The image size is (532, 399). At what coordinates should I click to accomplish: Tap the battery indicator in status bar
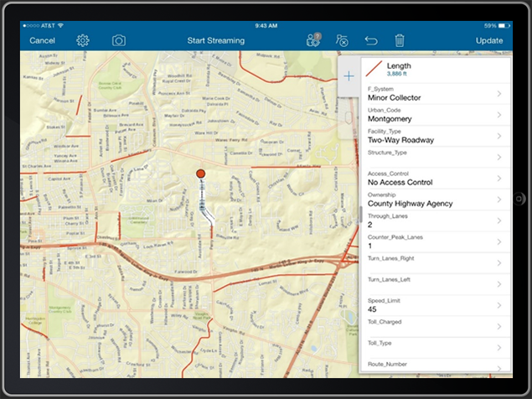pyautogui.click(x=504, y=26)
